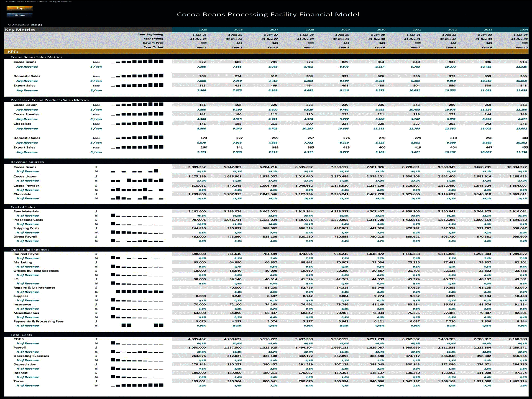
Task: Select Payments & Processing Fees label
Action: tap(39, 321)
